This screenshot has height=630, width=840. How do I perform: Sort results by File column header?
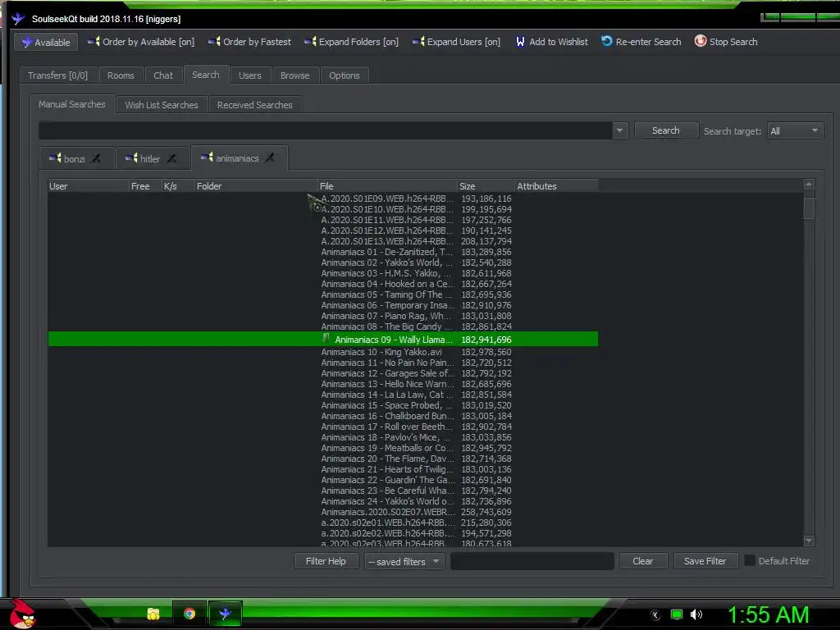(x=387, y=186)
